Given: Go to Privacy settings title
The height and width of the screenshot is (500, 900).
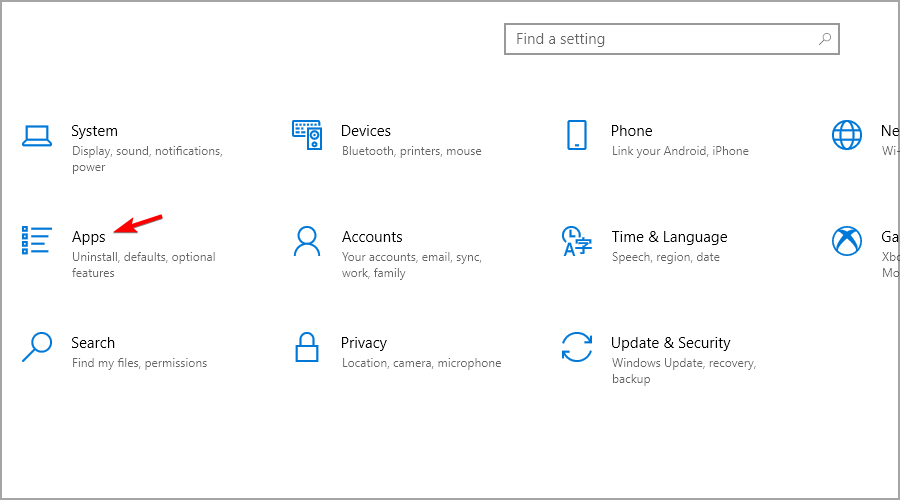Looking at the screenshot, I should (x=364, y=343).
